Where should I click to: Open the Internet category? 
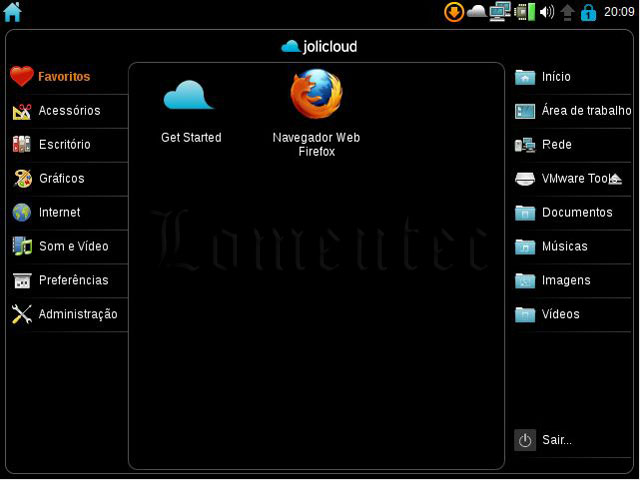(x=69, y=212)
